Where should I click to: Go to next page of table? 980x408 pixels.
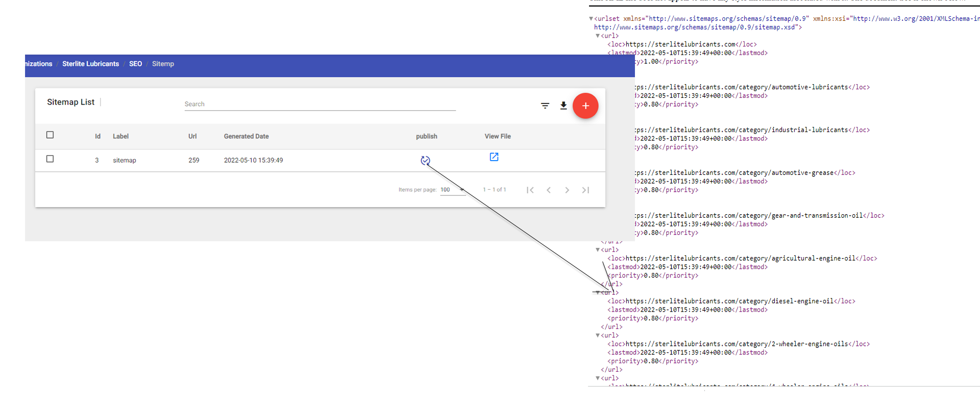567,190
